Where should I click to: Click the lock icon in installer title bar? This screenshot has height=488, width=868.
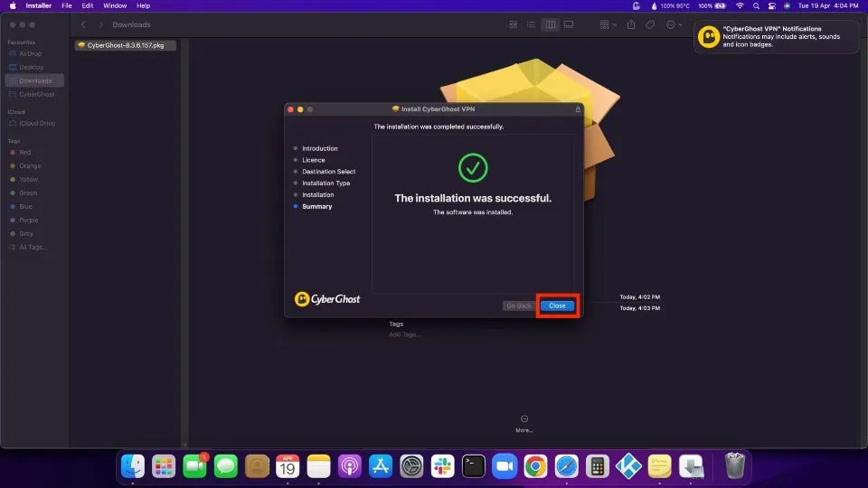578,109
